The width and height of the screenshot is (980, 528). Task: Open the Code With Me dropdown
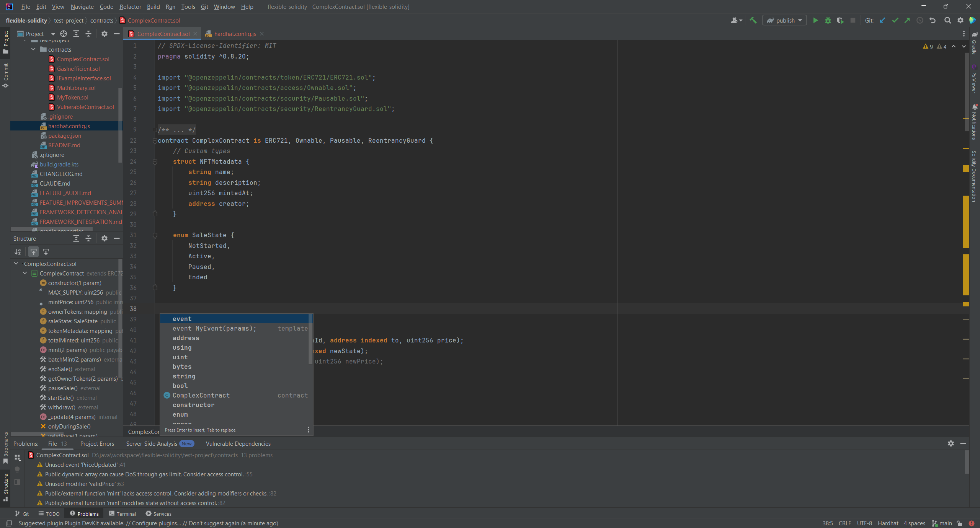(x=736, y=21)
